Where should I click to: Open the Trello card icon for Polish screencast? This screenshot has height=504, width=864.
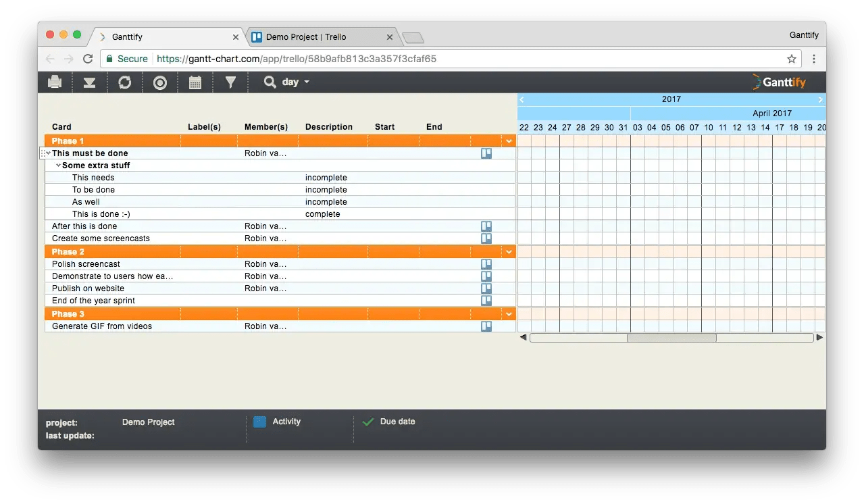486,263
